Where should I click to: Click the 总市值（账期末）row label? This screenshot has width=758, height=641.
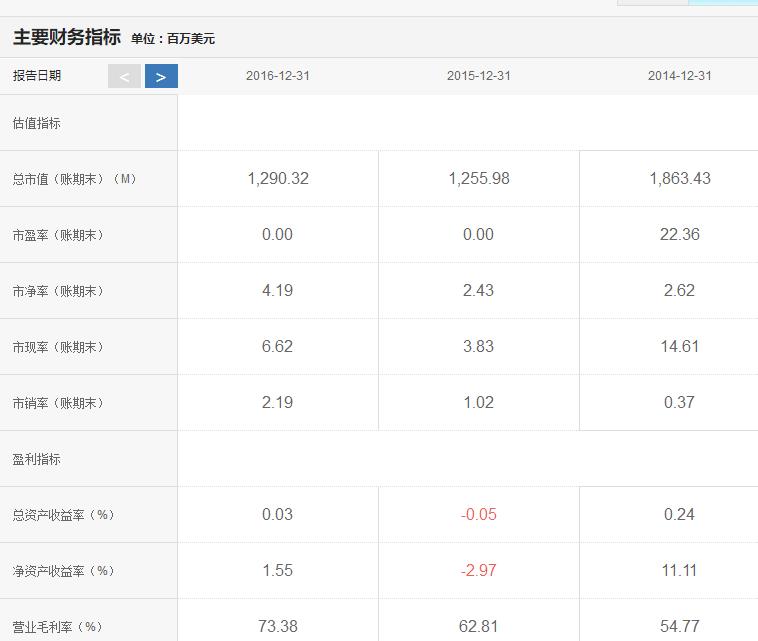coord(74,179)
